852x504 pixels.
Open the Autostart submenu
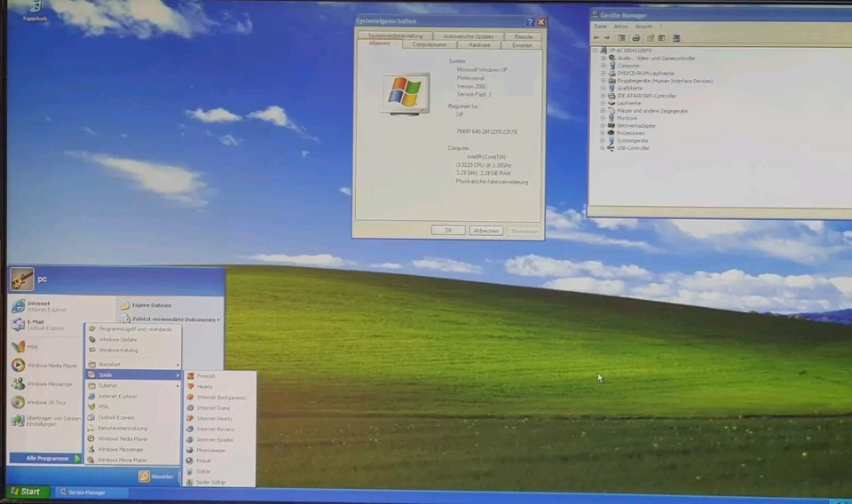pos(133,365)
